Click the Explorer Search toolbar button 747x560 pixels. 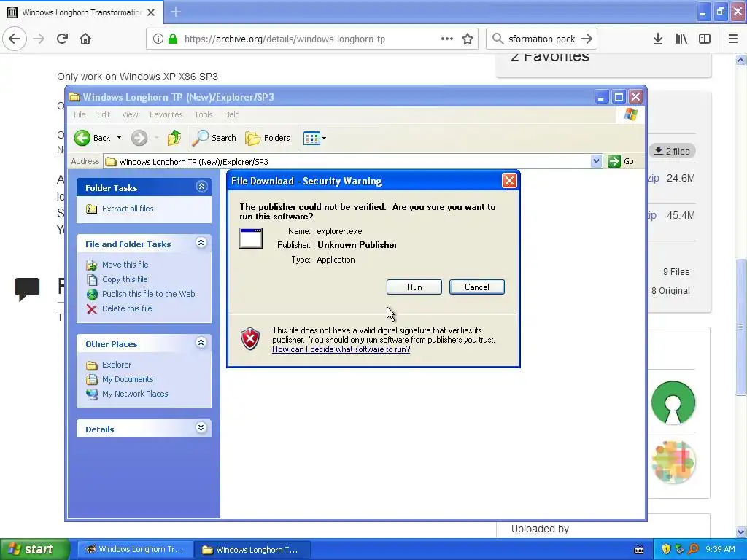click(214, 138)
